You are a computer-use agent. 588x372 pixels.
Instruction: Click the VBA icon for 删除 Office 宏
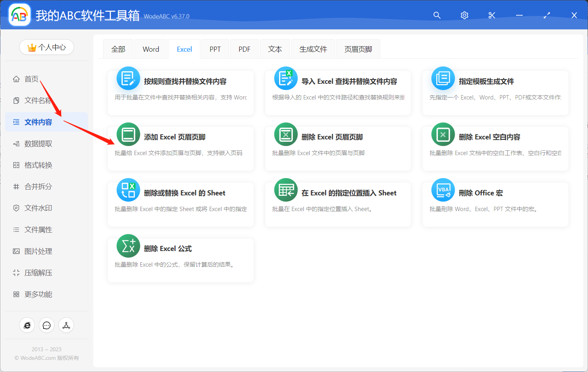pos(443,190)
